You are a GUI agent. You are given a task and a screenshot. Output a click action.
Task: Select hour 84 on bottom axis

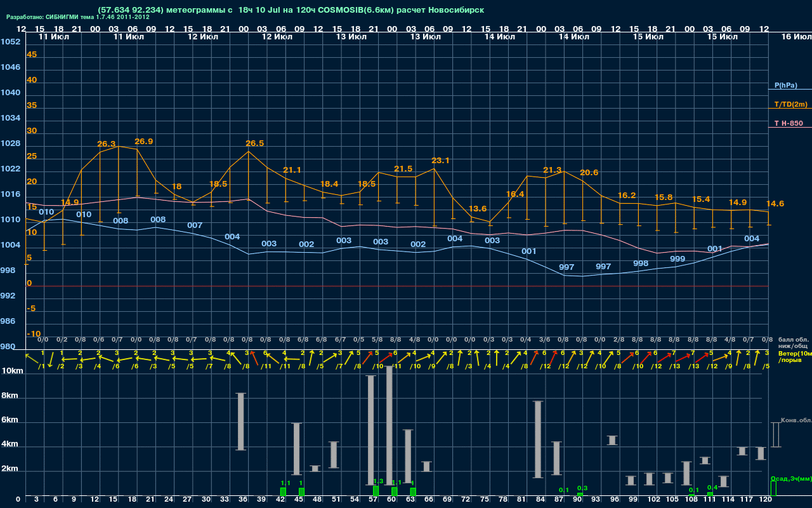[x=540, y=500]
